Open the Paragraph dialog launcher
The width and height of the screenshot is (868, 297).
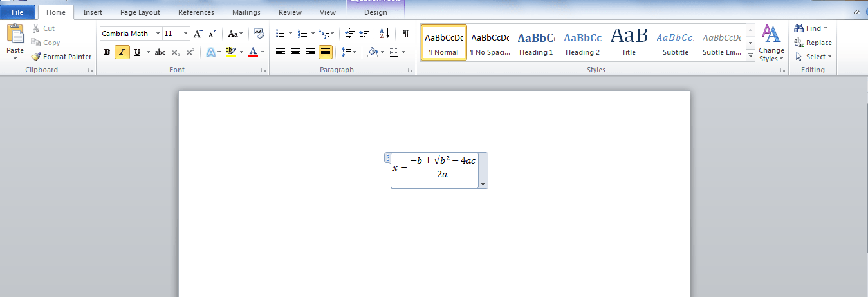click(410, 70)
